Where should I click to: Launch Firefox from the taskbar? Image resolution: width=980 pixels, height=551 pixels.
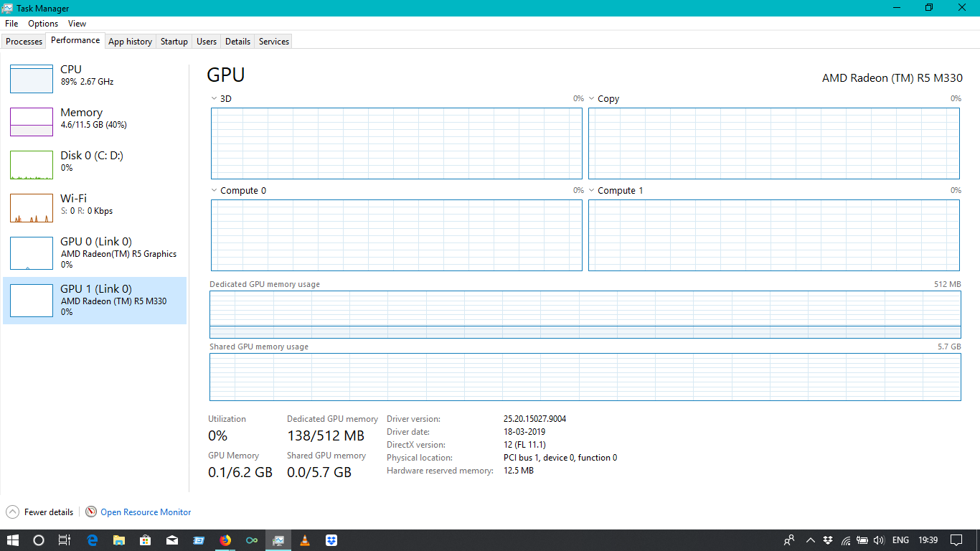click(x=225, y=540)
